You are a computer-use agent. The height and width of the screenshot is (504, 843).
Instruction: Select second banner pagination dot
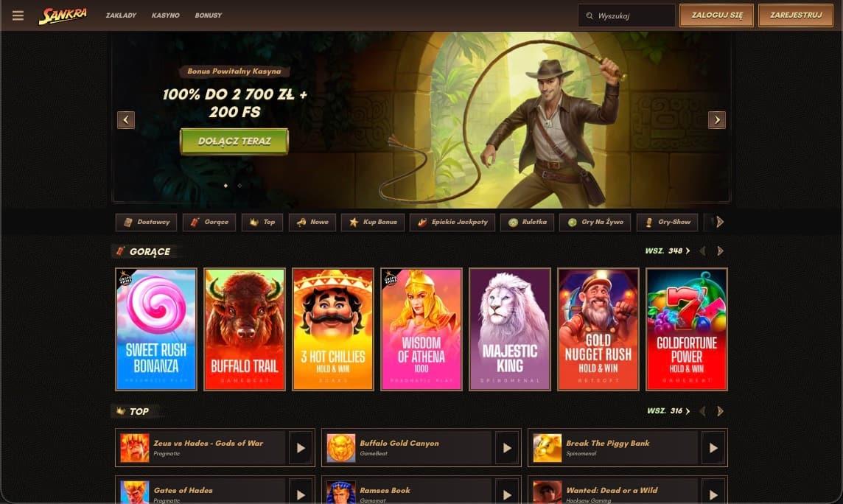pyautogui.click(x=239, y=186)
